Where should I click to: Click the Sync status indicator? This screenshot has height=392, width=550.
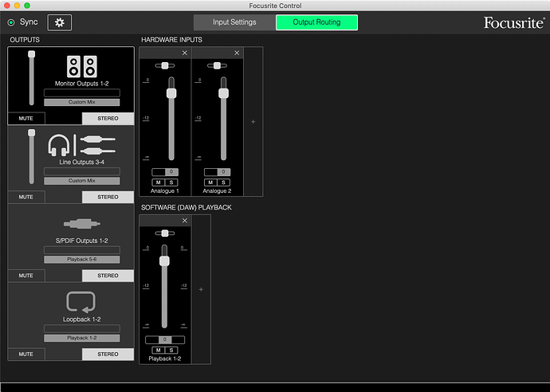(x=11, y=22)
